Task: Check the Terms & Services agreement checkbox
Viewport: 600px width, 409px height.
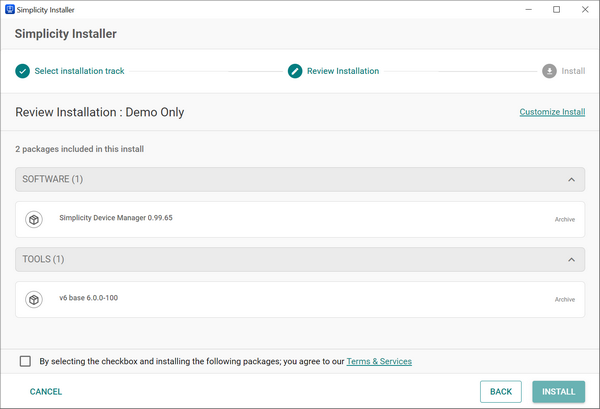Action: point(25,361)
